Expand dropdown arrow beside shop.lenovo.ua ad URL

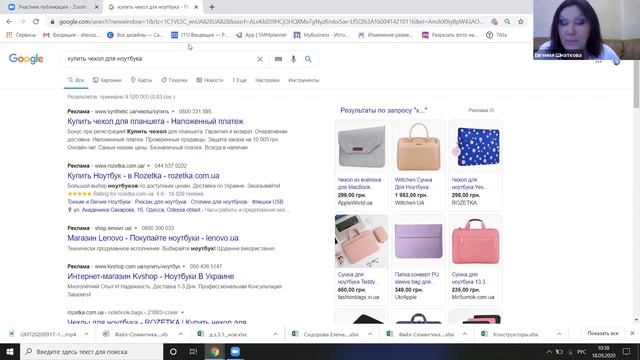tap(136, 228)
